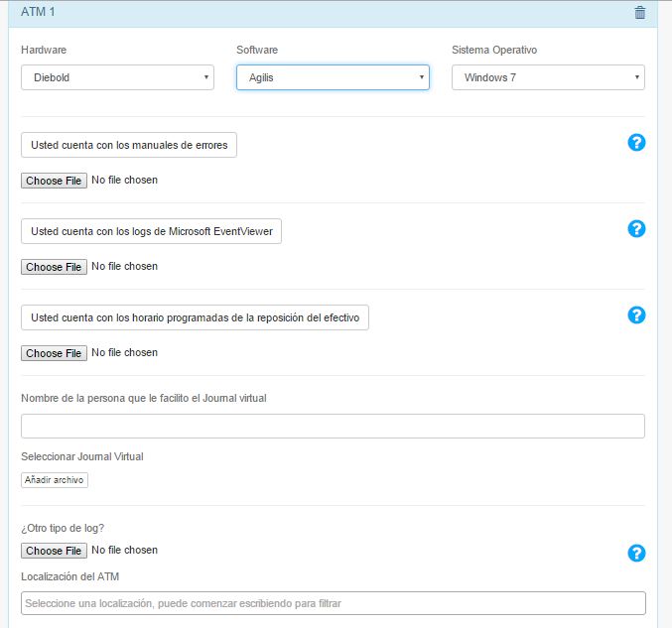Open help icon for reposición del efectivo
Image resolution: width=672 pixels, height=628 pixels.
tap(636, 315)
